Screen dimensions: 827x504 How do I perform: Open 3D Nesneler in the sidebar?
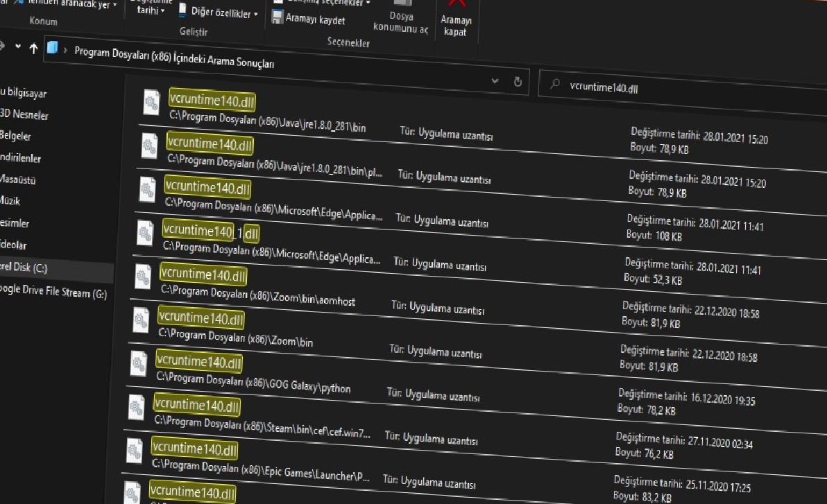coord(24,114)
